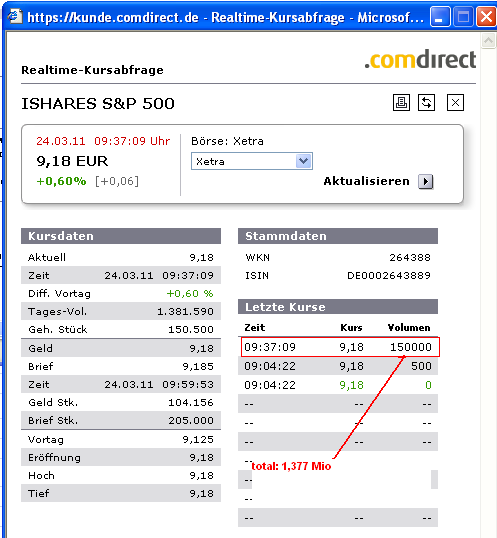Click the volume 500 in Letzte Kurse

tap(421, 366)
